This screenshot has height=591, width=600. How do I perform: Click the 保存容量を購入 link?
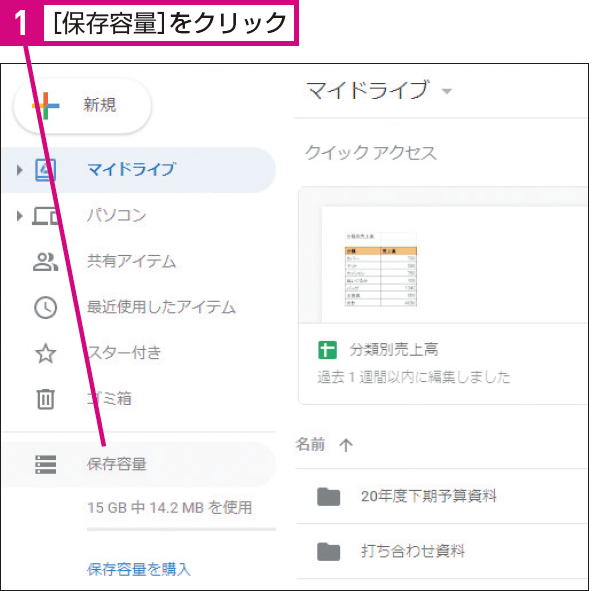[139, 569]
